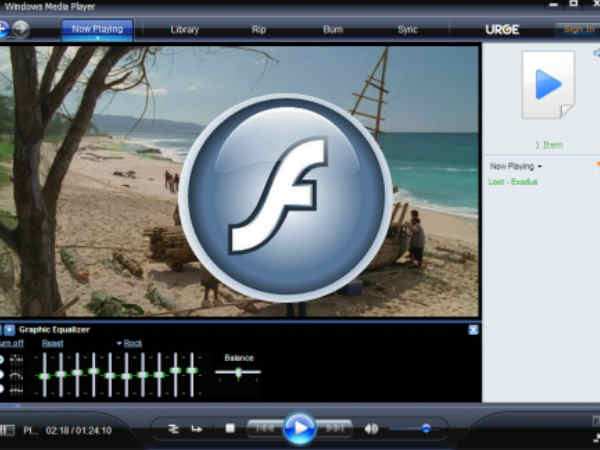Open the Library tab
This screenshot has height=450, width=600.
tap(185, 29)
